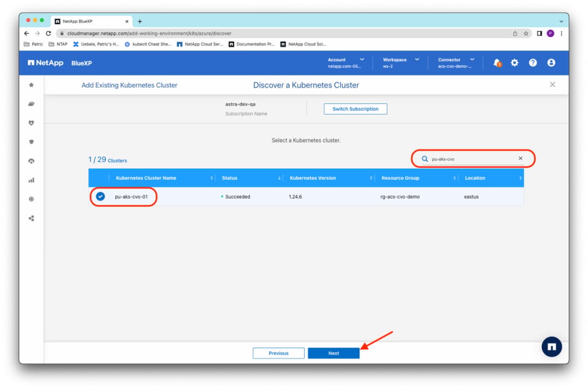588x389 pixels.
Task: Click the astra-dev-qa subscription name
Action: 240,104
